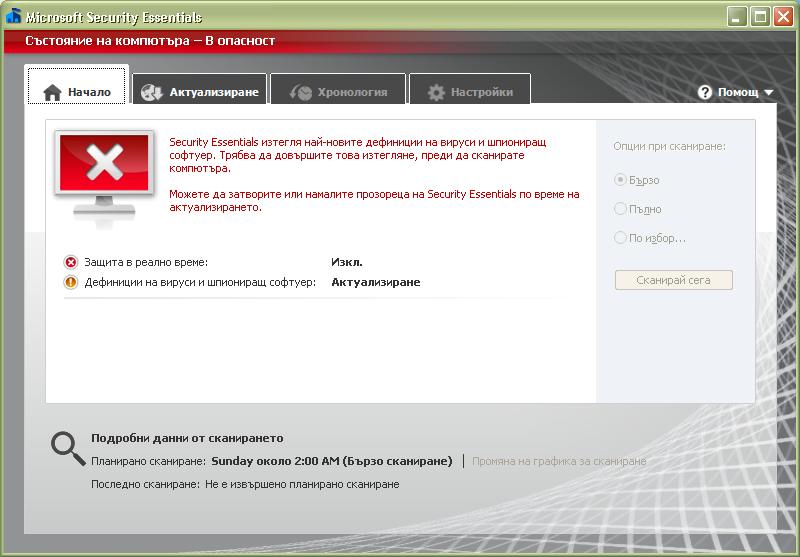Viewport: 800px width, 557px height.
Task: Expand the Помощ dropdown arrow
Action: (769, 92)
